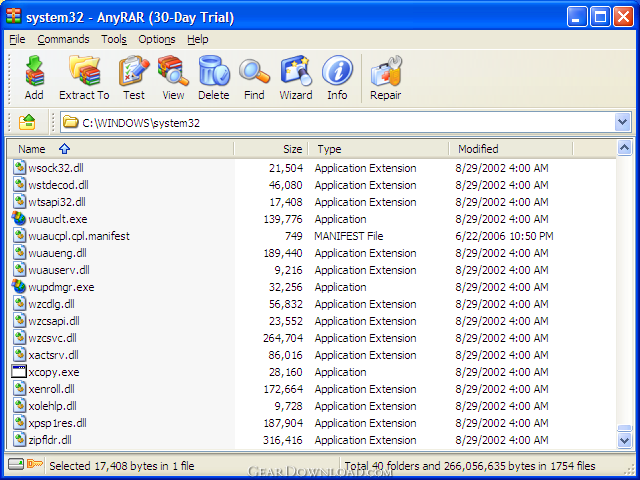Viewport: 640px width, 480px height.
Task: Click the Extract To toolbar icon
Action: click(84, 78)
